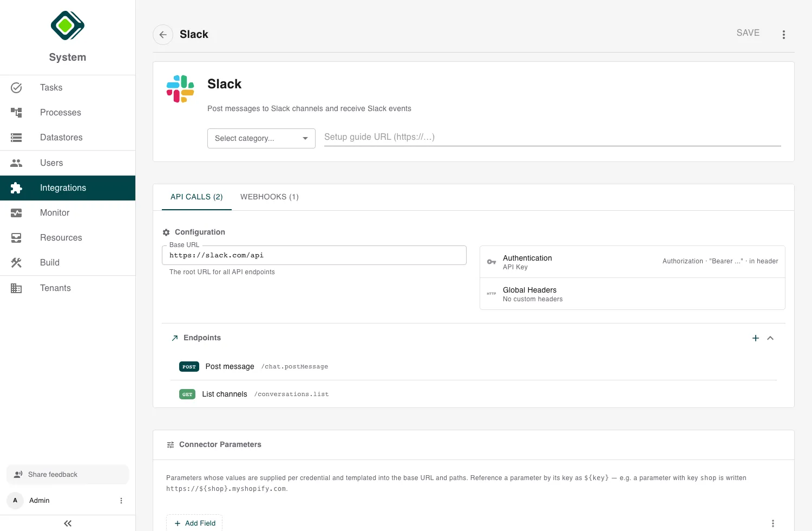This screenshot has height=531, width=812.
Task: Click the Slack integration title heading
Action: click(x=225, y=85)
